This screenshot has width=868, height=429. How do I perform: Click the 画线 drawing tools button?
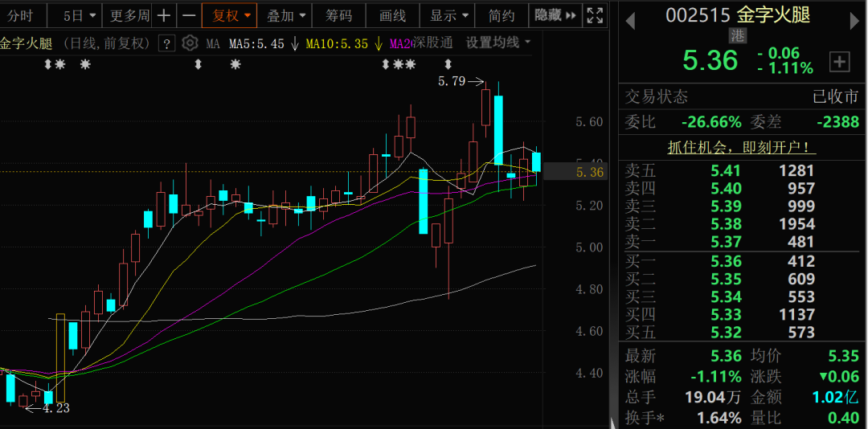(x=392, y=15)
